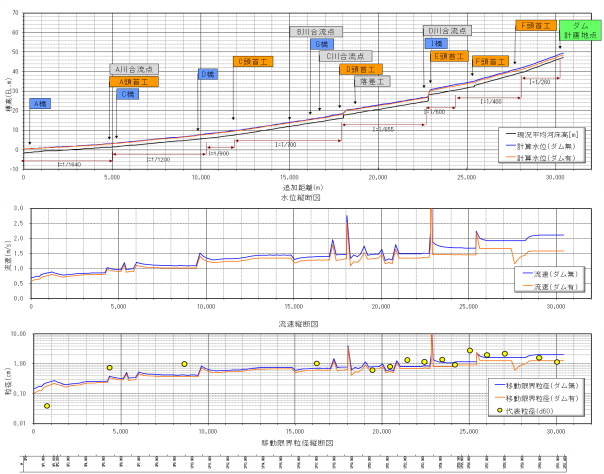The height and width of the screenshot is (474, 604).
Task: Click the orange A頭首工 label
Action: [x=131, y=81]
